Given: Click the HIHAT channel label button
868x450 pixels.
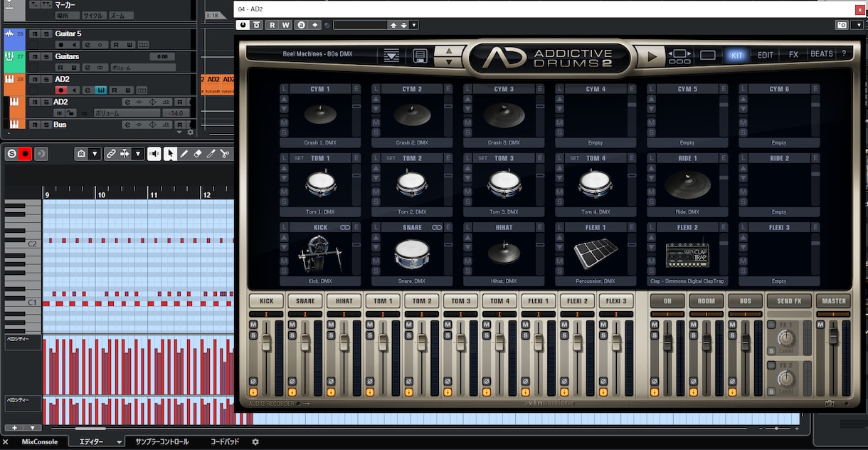Looking at the screenshot, I should click(x=344, y=301).
